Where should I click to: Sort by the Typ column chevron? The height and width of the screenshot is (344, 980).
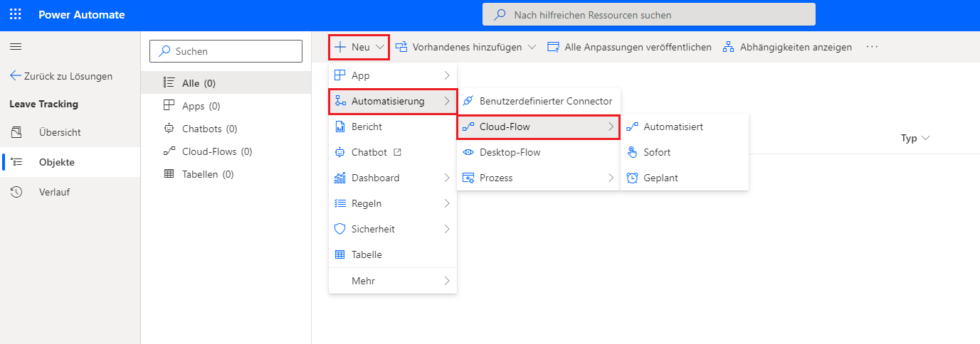(x=925, y=138)
